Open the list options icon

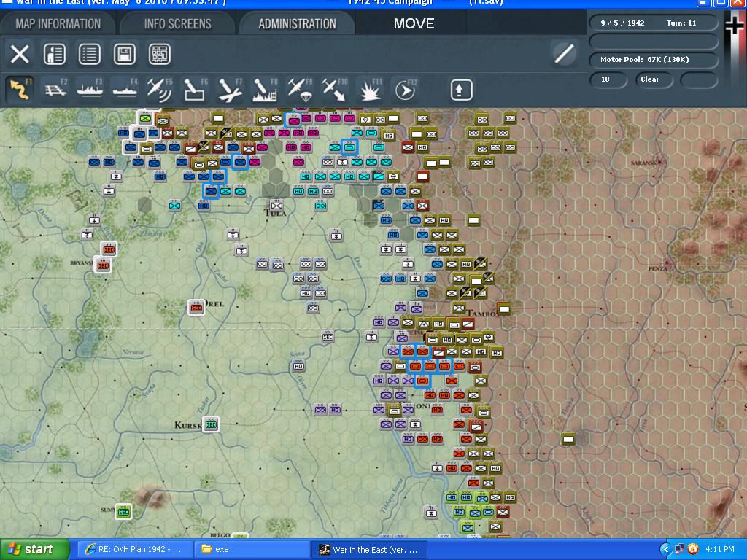[x=90, y=54]
